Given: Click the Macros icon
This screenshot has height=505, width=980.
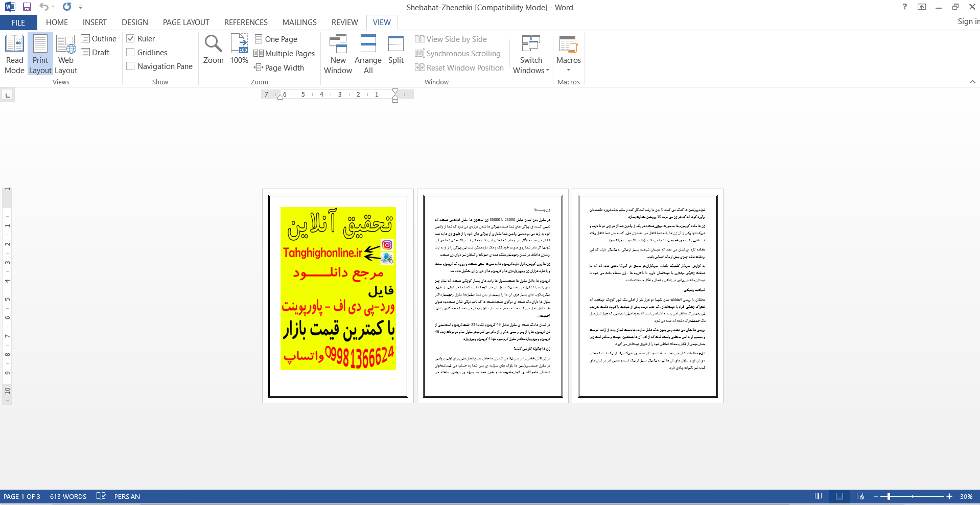Looking at the screenshot, I should point(568,45).
